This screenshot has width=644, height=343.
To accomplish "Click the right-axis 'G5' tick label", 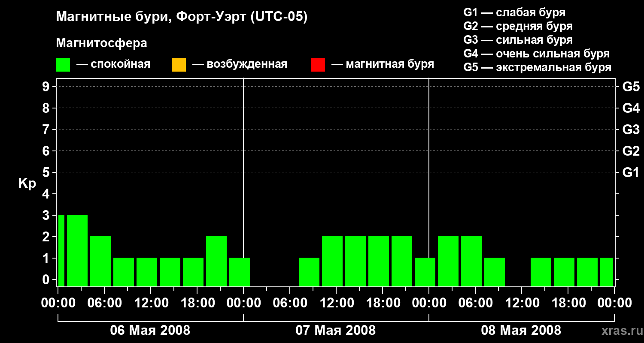I will pyautogui.click(x=631, y=87).
